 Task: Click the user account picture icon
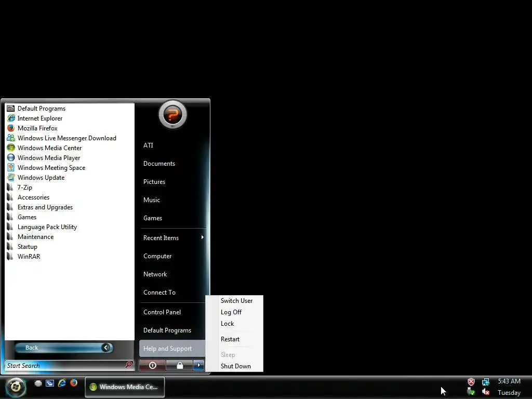[172, 115]
